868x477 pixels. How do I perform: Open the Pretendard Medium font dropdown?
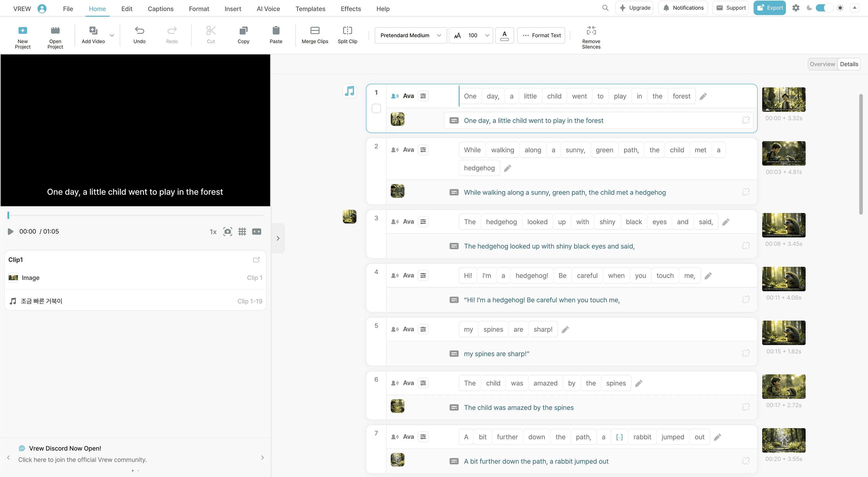[410, 35]
